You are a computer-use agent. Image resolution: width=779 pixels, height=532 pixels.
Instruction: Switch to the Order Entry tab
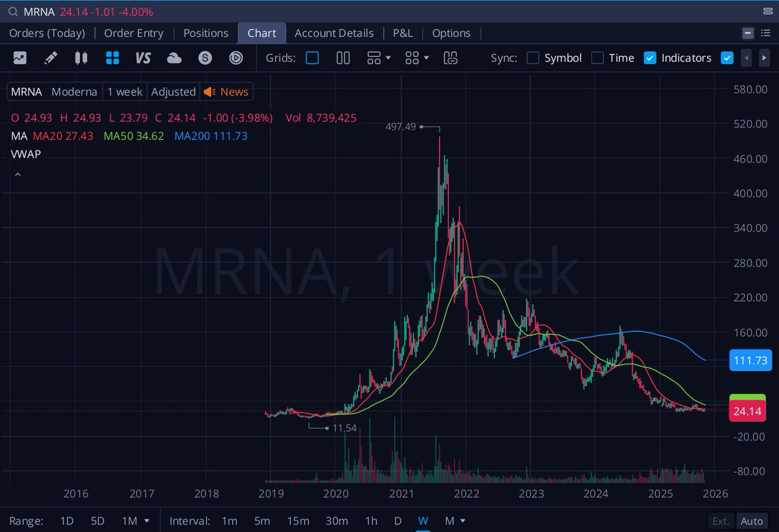[134, 32]
